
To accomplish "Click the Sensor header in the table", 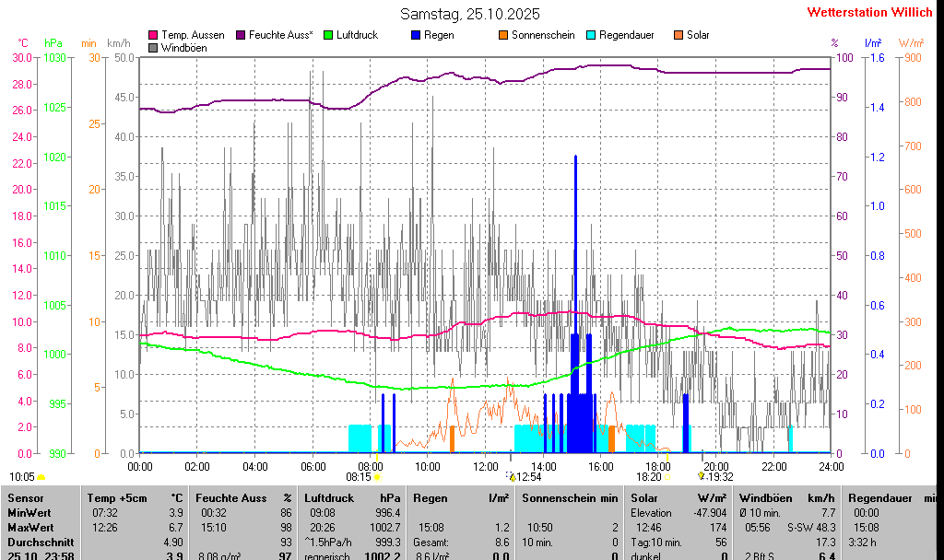I will tap(25, 498).
